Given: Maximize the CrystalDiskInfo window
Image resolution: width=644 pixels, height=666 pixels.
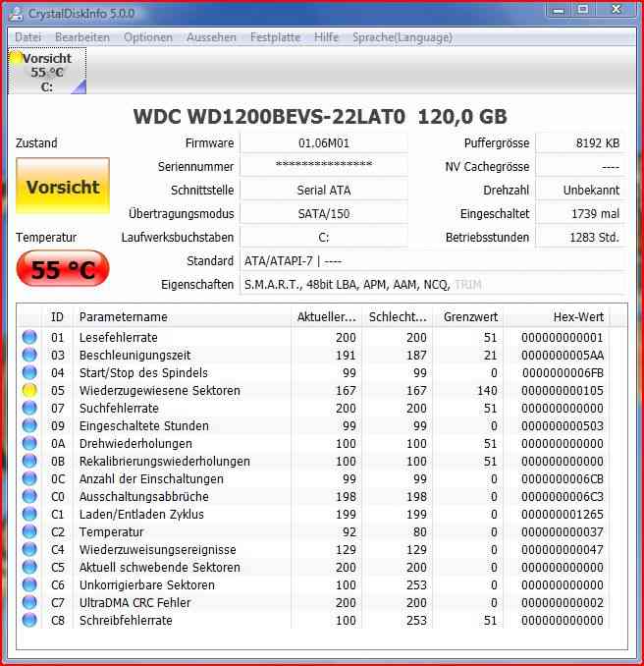Looking at the screenshot, I should [583, 10].
